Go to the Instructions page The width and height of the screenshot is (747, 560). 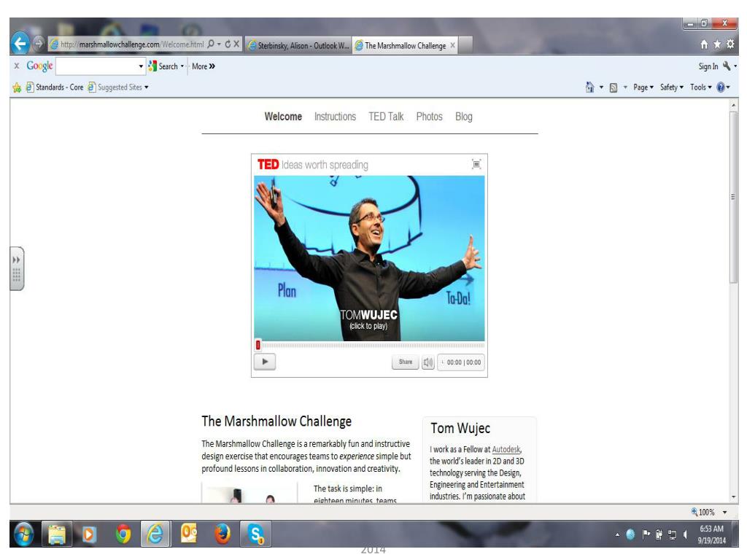[x=335, y=117]
